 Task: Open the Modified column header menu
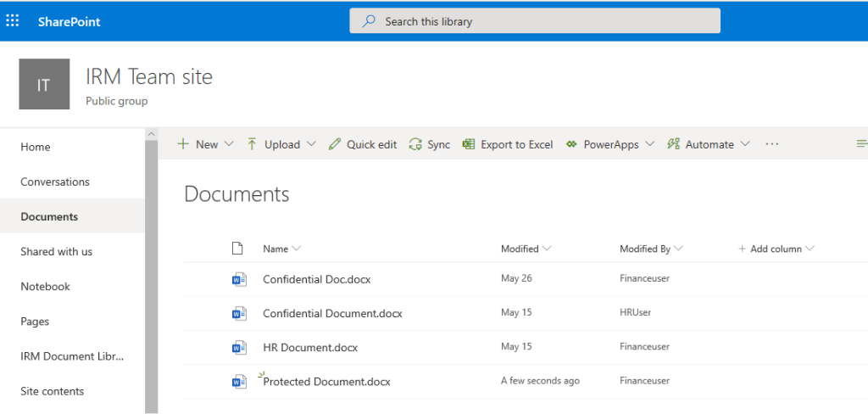point(526,249)
